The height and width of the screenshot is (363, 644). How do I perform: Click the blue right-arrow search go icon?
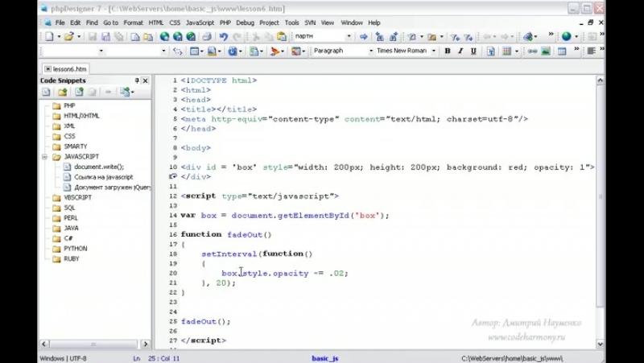click(x=364, y=36)
